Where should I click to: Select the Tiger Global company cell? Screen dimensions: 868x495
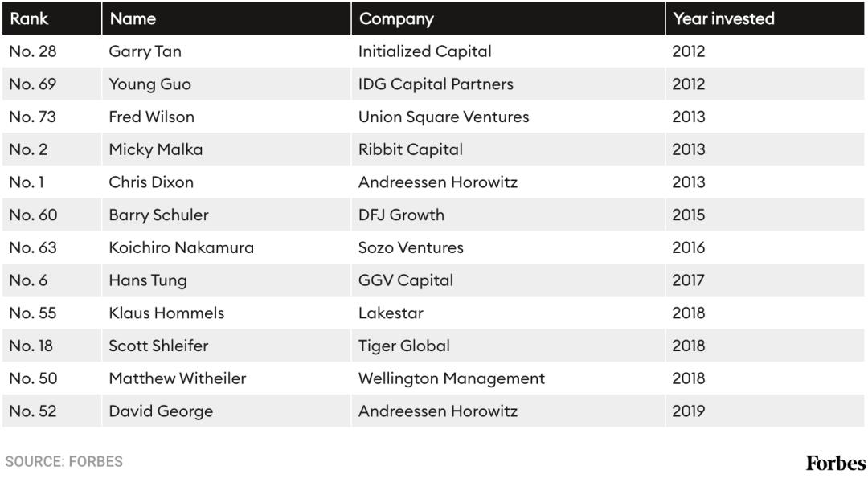coord(403,346)
